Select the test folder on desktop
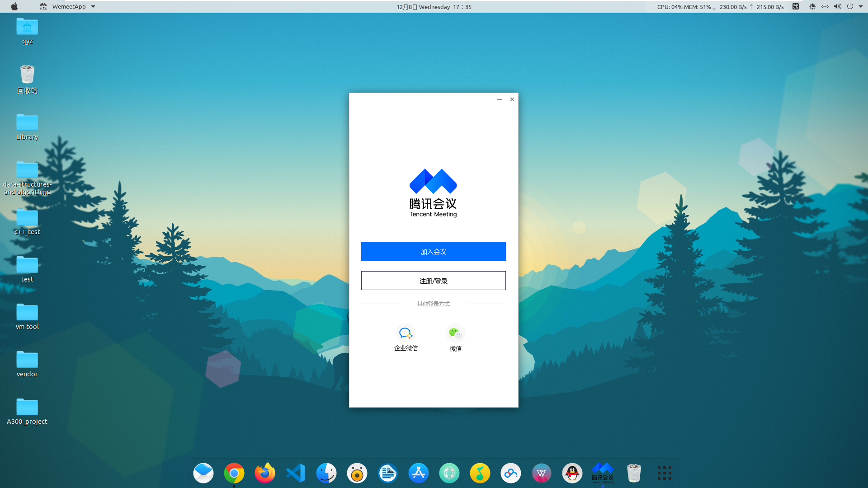The width and height of the screenshot is (868, 488). coord(27,269)
